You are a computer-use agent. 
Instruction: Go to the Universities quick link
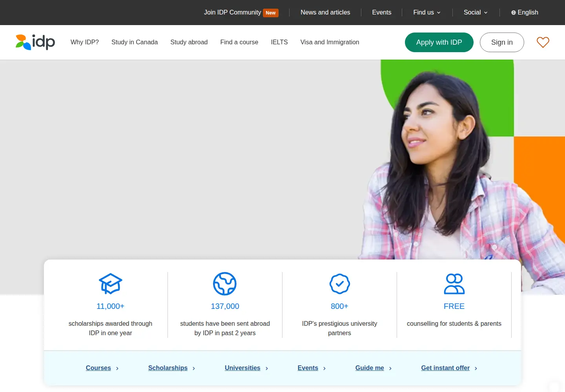[242, 368]
